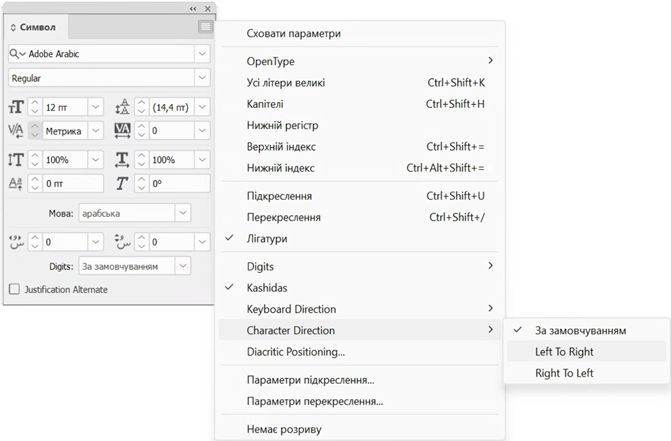The width and height of the screenshot is (671, 441).
Task: Choose Left To Right direction
Action: coord(586,352)
